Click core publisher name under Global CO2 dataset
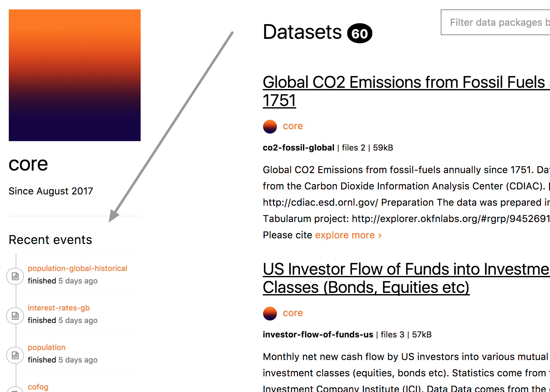Viewport: 550px width, 392px height. click(293, 126)
